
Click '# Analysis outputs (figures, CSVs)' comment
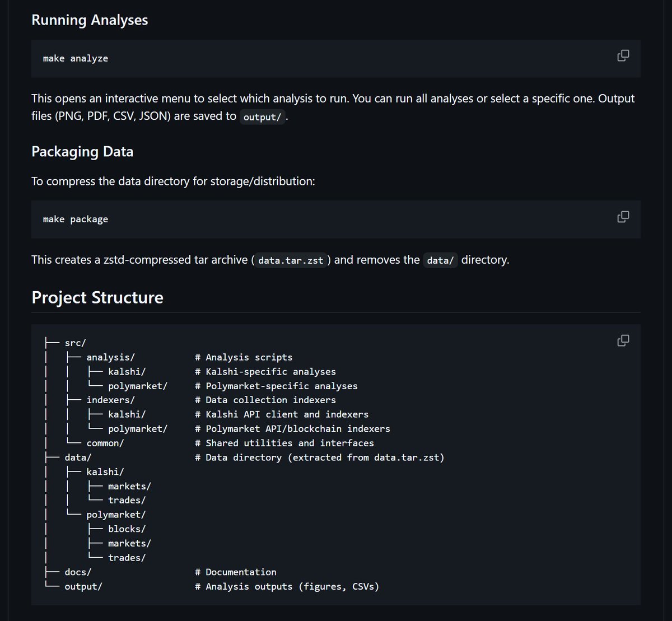[287, 587]
